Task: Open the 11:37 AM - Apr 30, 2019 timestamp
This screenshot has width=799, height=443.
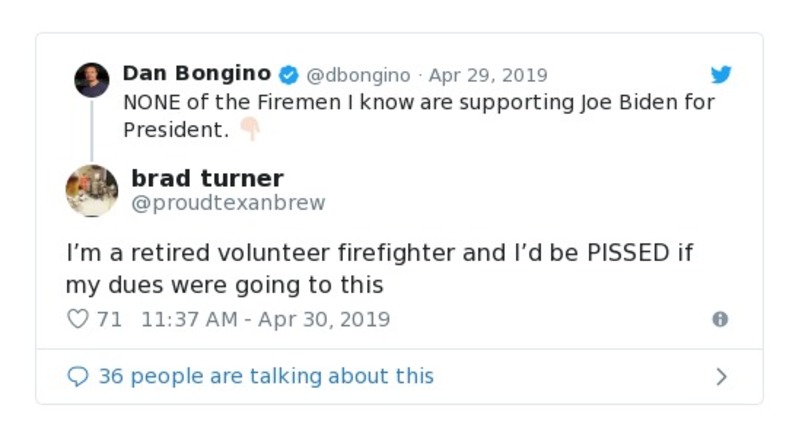Action: click(265, 320)
